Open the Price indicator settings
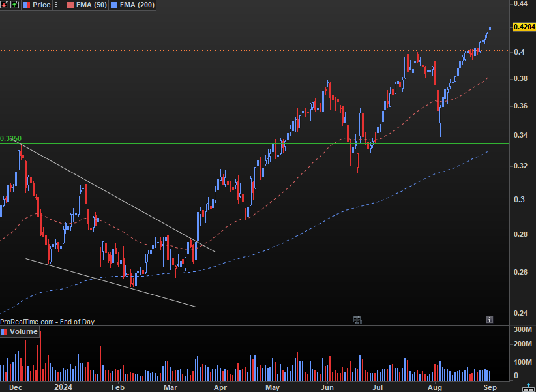536x392 pixels. [37, 5]
